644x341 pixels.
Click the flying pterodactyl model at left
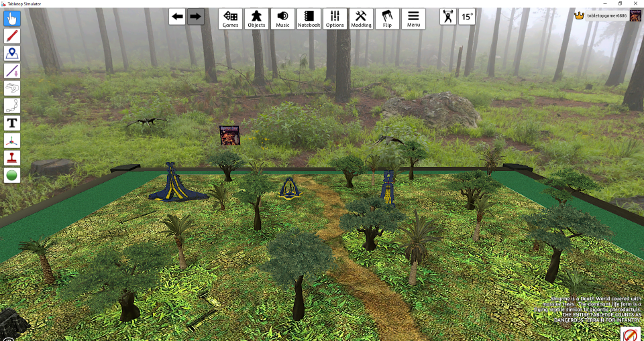[x=147, y=121]
